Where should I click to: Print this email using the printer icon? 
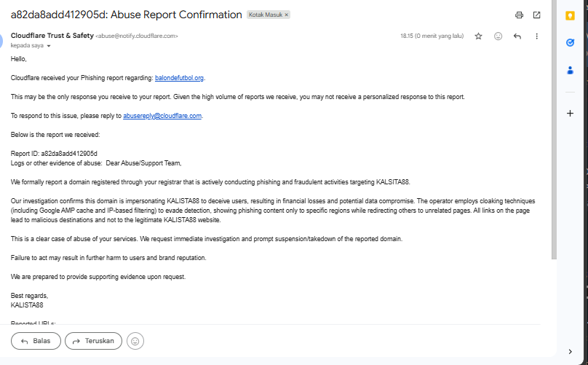click(519, 15)
